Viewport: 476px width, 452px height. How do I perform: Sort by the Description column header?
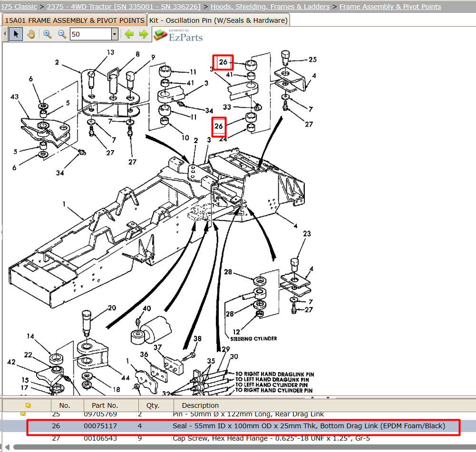tap(200, 405)
